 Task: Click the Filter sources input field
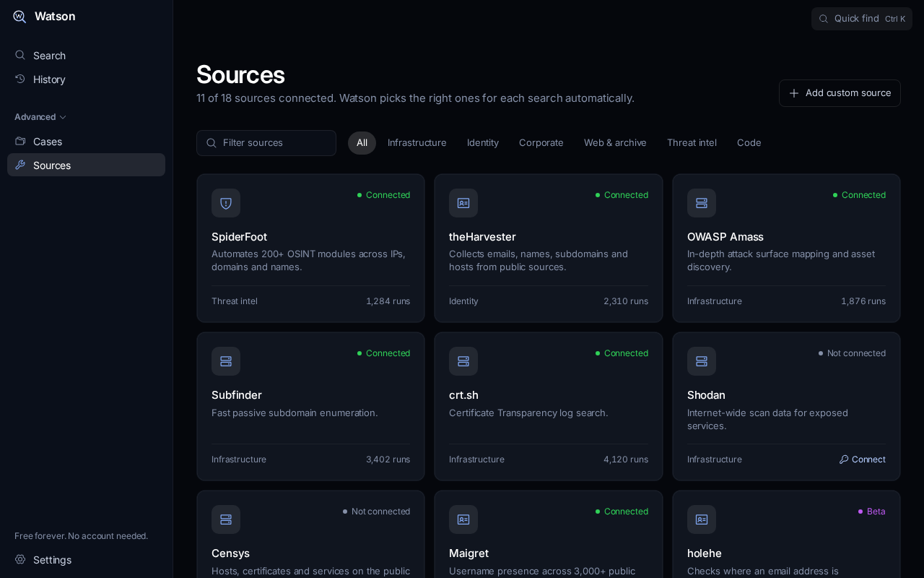(266, 143)
